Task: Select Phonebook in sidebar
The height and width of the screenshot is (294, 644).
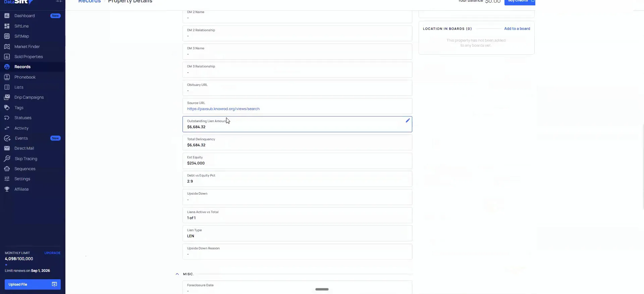Action: click(25, 77)
